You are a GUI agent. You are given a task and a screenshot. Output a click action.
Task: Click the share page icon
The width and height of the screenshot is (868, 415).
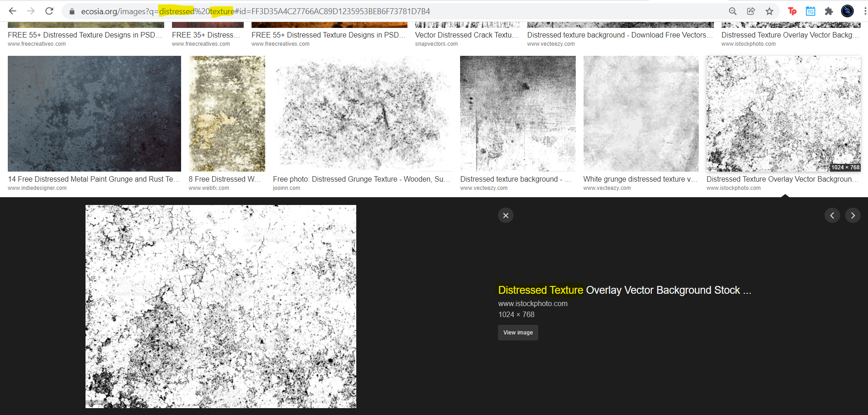[x=750, y=11]
